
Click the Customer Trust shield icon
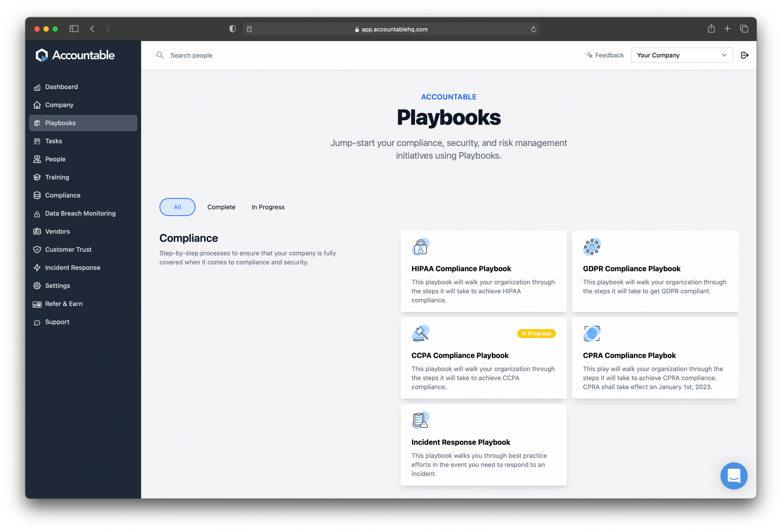37,249
